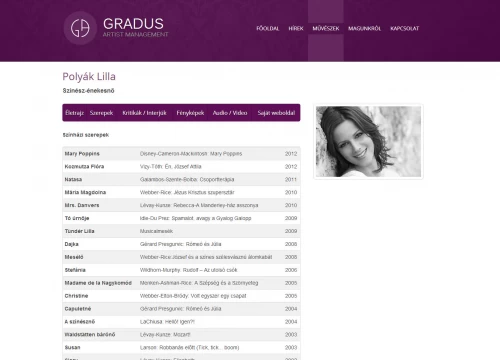Switch to the Életrajz tab
The height and width of the screenshot is (360, 500).
pos(74,113)
